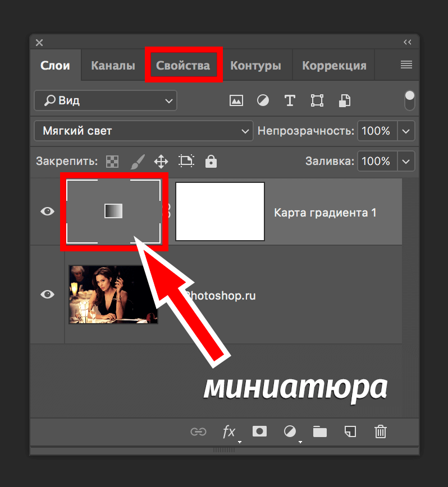This screenshot has width=448, height=487.
Task: Filter for smart objects icon
Action: coord(344,100)
